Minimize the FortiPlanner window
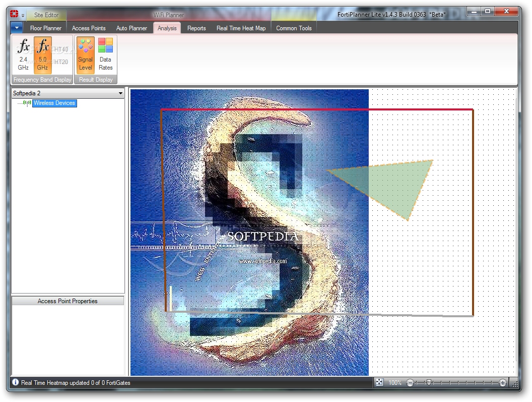 [x=474, y=12]
